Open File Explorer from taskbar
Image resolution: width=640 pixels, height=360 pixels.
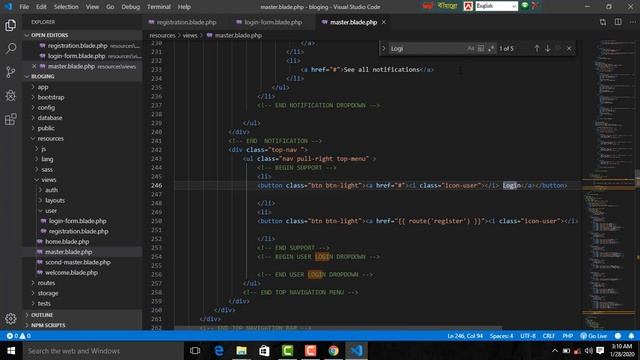pos(241,351)
